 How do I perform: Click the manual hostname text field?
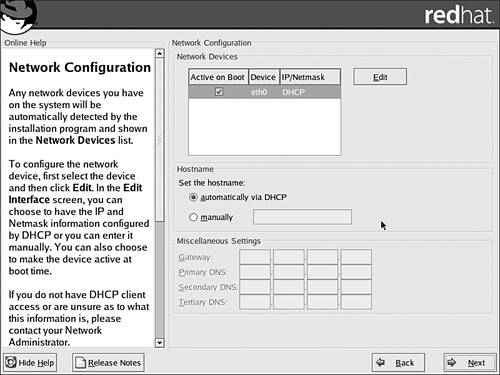(x=302, y=217)
